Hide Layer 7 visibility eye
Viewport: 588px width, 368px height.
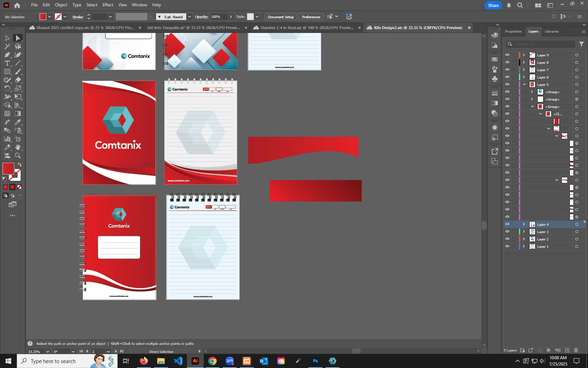click(507, 70)
